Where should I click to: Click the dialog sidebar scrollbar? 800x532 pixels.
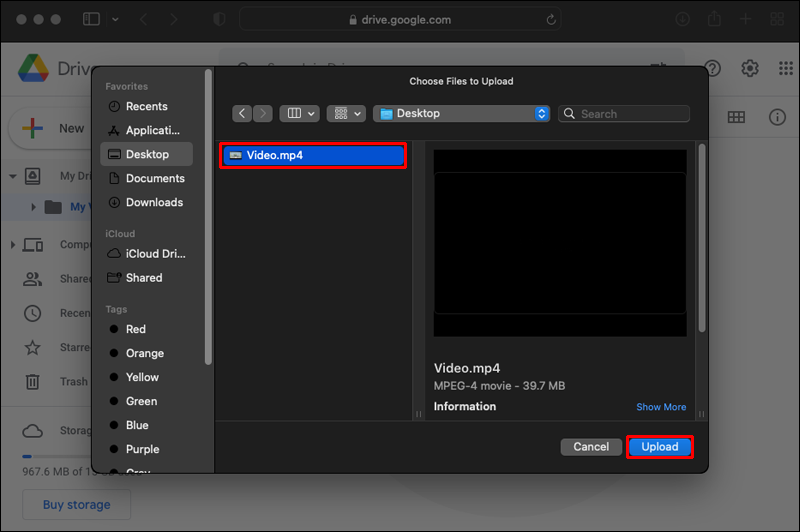[x=208, y=217]
